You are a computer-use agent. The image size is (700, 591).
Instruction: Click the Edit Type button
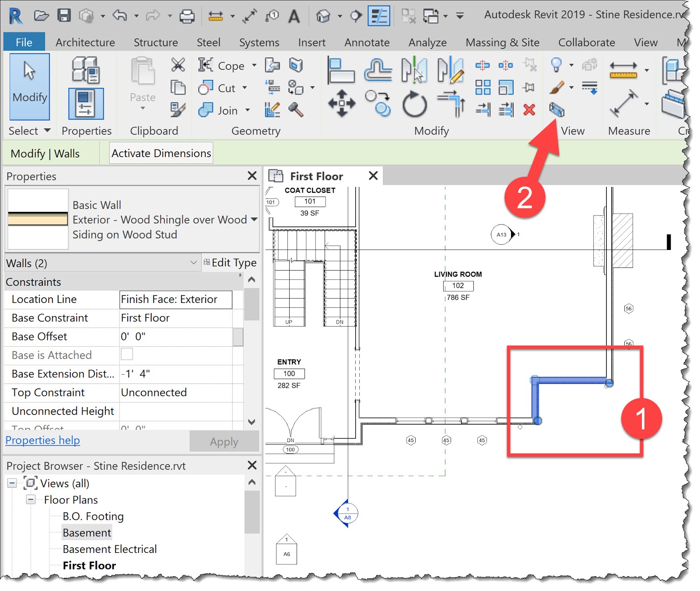230,263
